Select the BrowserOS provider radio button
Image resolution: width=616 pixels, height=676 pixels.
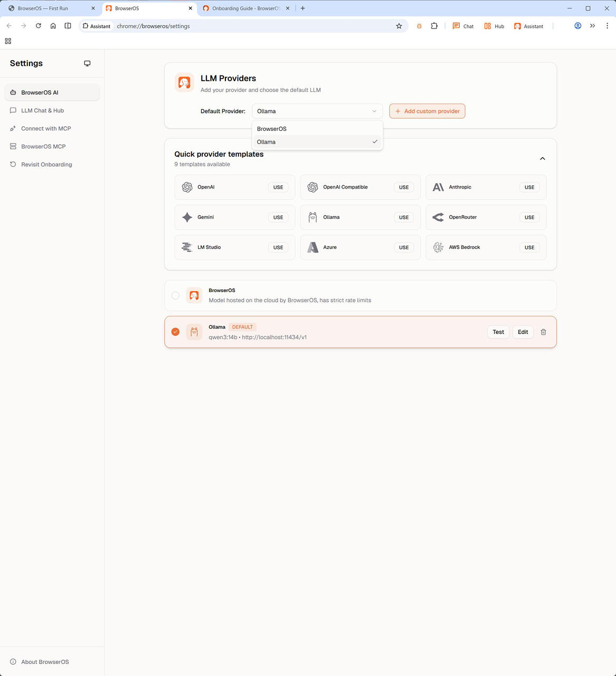[175, 296]
